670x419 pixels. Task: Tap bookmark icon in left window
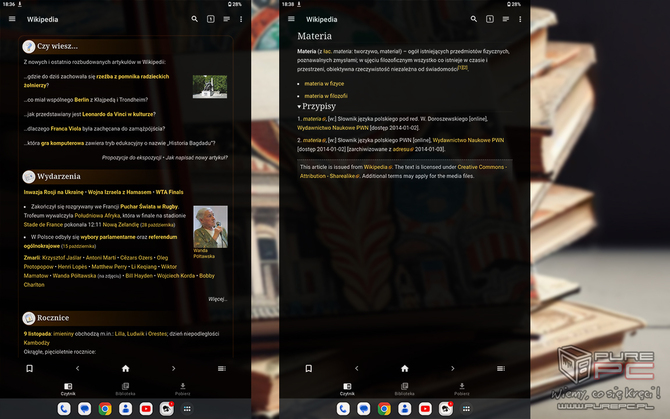coord(29,368)
